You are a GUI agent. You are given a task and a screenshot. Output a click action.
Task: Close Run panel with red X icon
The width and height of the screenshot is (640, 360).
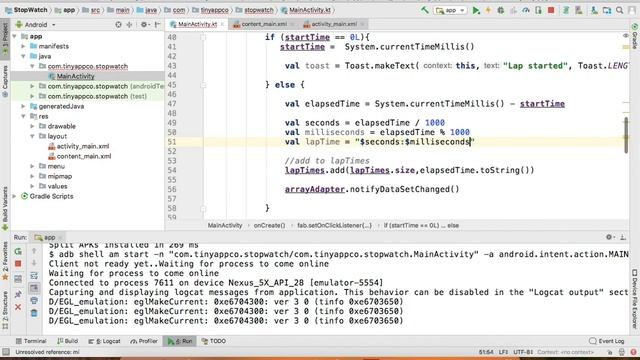[18, 307]
